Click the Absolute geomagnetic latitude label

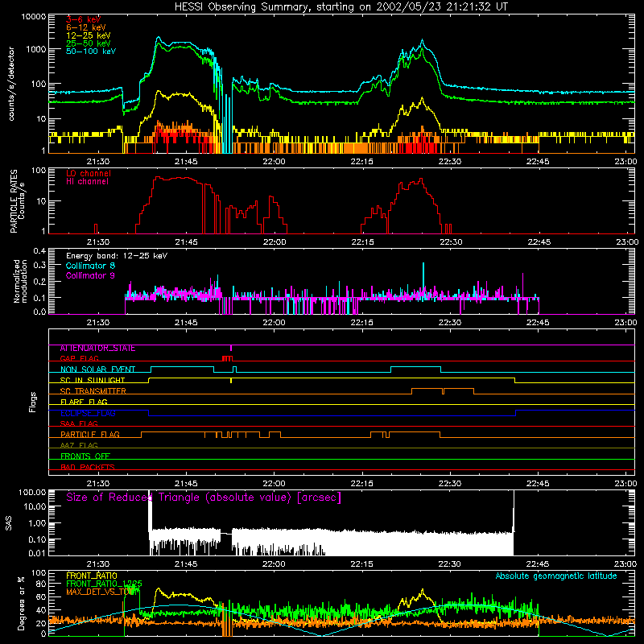pyautogui.click(x=556, y=576)
